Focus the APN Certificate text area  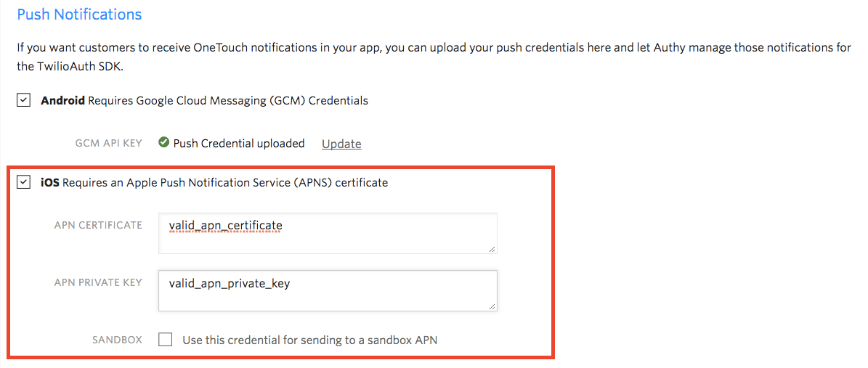pos(327,233)
